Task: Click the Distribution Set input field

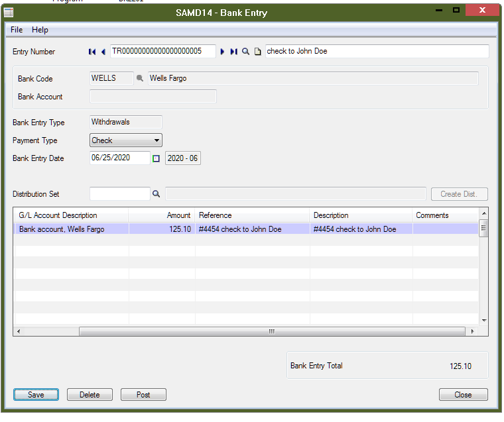Action: (119, 194)
